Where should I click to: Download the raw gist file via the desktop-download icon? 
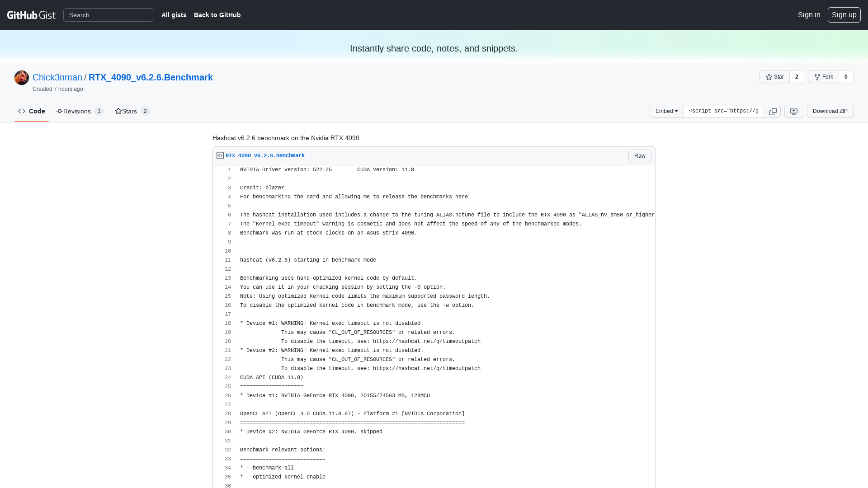click(x=793, y=111)
